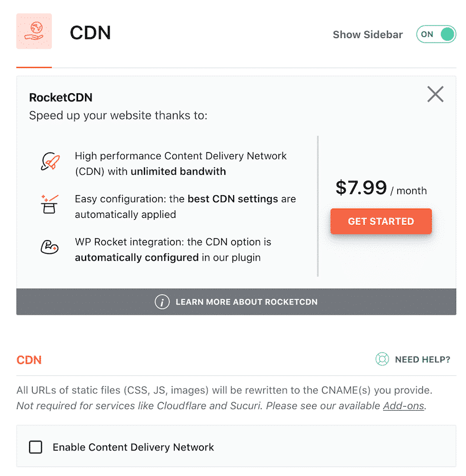The width and height of the screenshot is (466, 476).
Task: Select the rocket icon beside high performance CDN
Action: click(50, 161)
